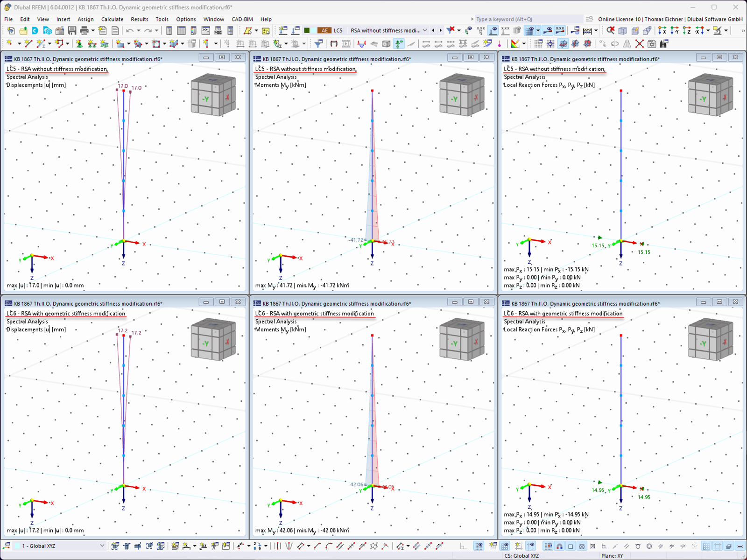Click the new model icon
This screenshot has height=560, width=747.
pyautogui.click(x=11, y=31)
